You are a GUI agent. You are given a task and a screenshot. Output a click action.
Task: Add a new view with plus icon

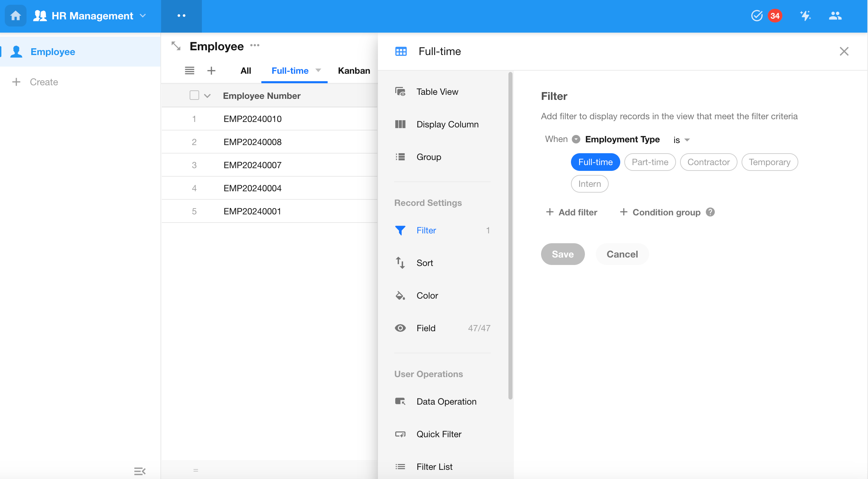click(211, 71)
